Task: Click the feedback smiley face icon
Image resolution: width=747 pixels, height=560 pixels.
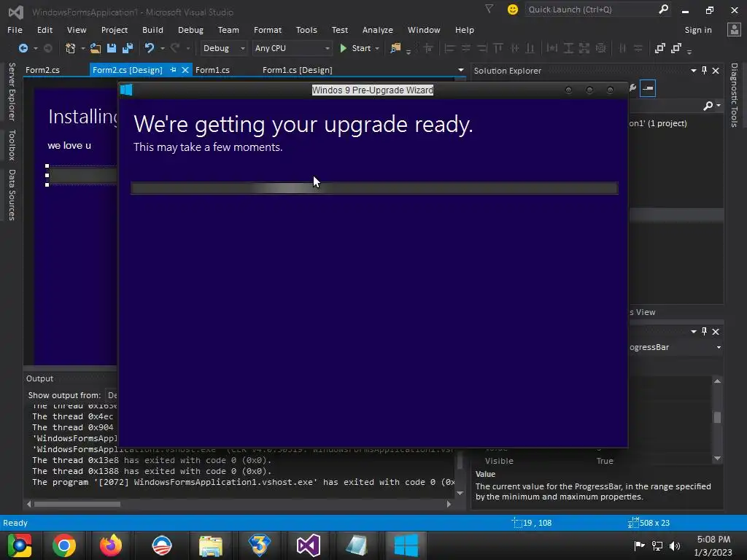Action: [x=513, y=9]
